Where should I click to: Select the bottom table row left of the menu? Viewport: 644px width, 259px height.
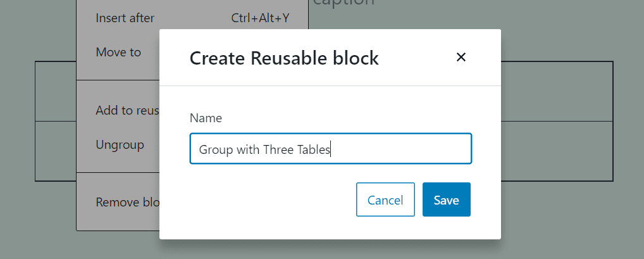pyautogui.click(x=56, y=151)
